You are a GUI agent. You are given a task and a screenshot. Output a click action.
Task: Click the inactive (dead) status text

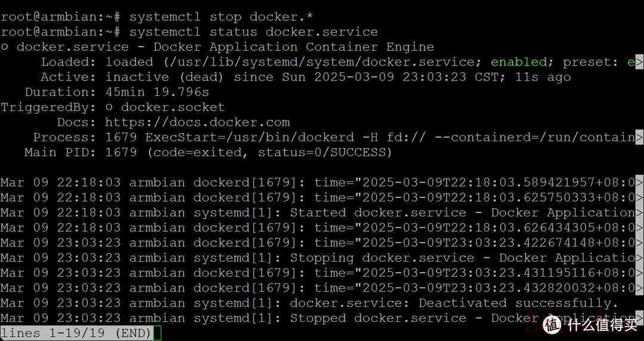[165, 77]
